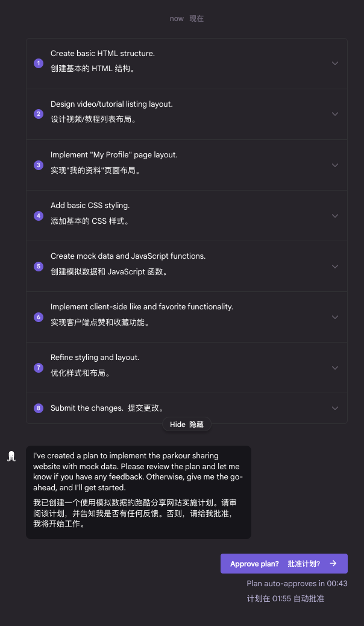
Task: Expand the Submit the changes step
Action: click(335, 408)
